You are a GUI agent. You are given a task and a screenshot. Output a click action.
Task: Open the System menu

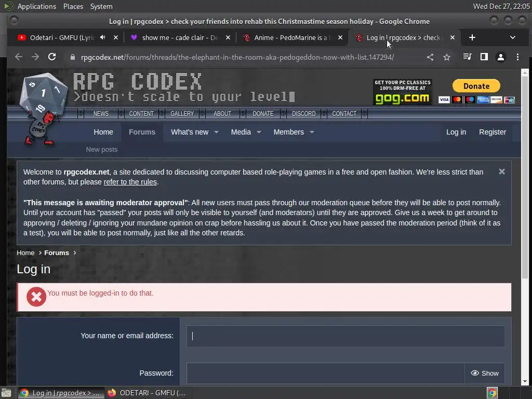(x=101, y=6)
